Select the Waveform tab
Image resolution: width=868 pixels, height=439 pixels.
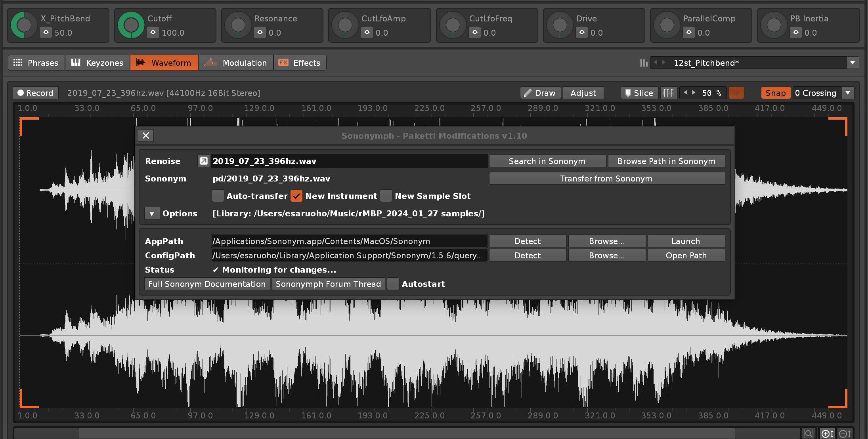pyautogui.click(x=164, y=63)
